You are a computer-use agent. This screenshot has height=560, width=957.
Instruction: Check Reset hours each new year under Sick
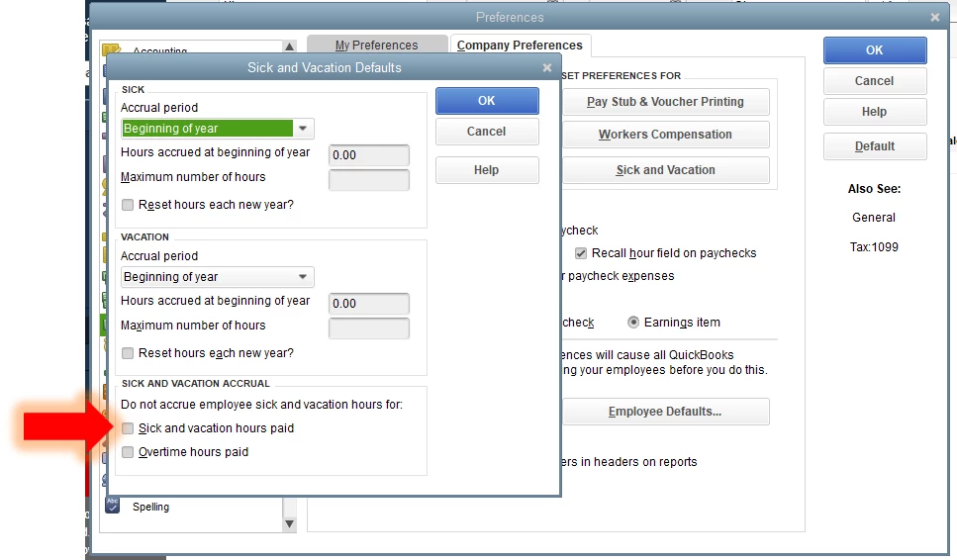click(x=128, y=205)
